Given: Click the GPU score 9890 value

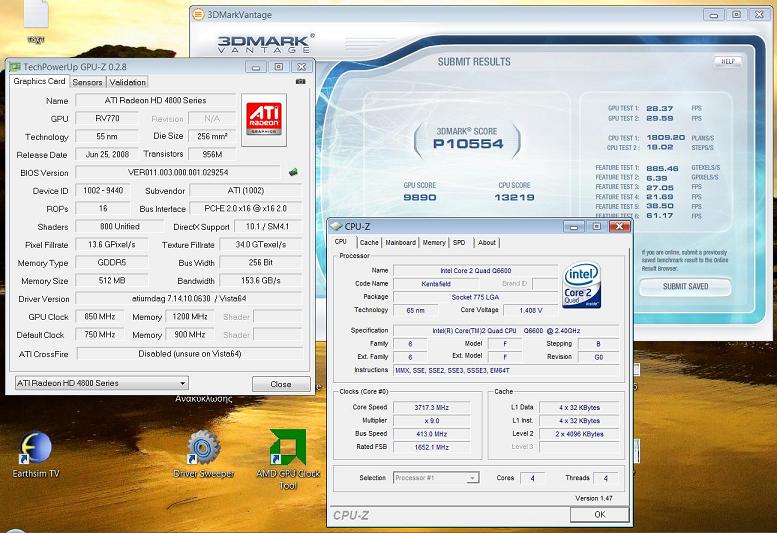Looking at the screenshot, I should click(x=420, y=197).
